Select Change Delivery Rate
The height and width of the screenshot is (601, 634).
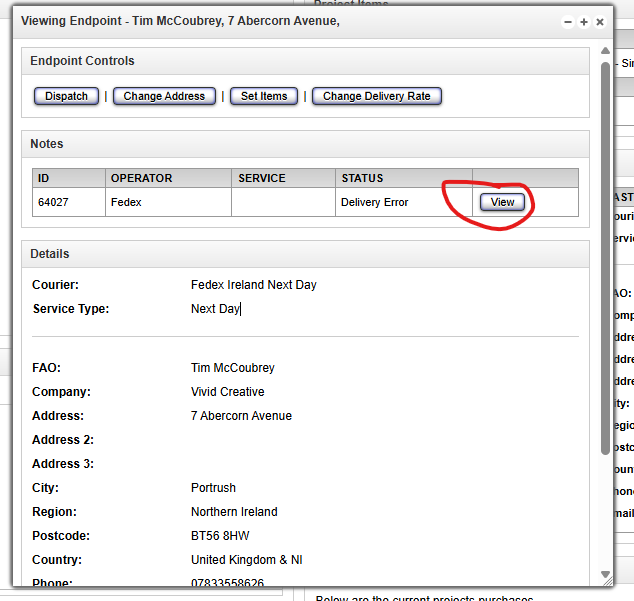click(376, 96)
